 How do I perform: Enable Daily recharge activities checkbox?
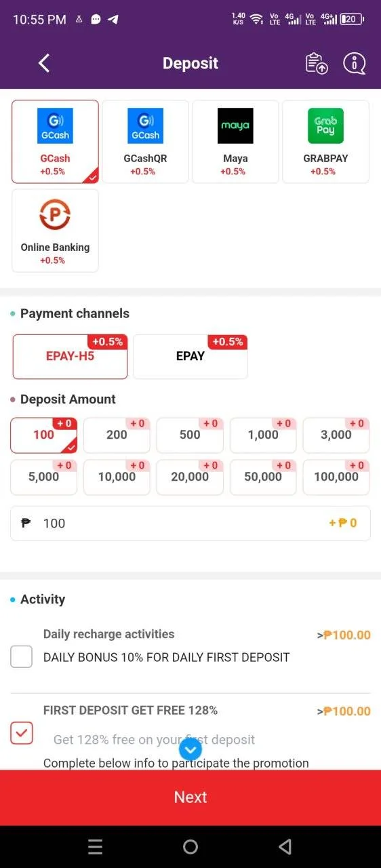click(22, 656)
